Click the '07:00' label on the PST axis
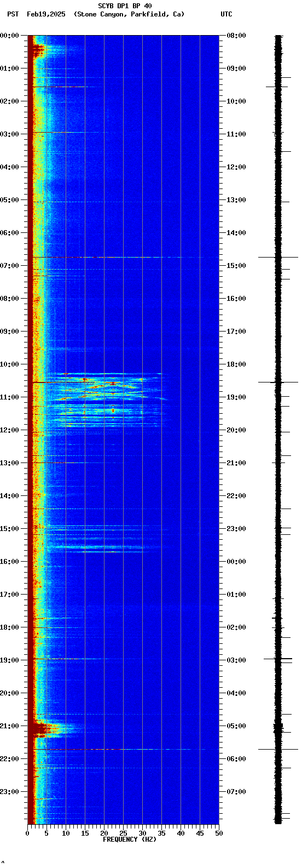Viewport: 302px width, 868px height. click(10, 266)
